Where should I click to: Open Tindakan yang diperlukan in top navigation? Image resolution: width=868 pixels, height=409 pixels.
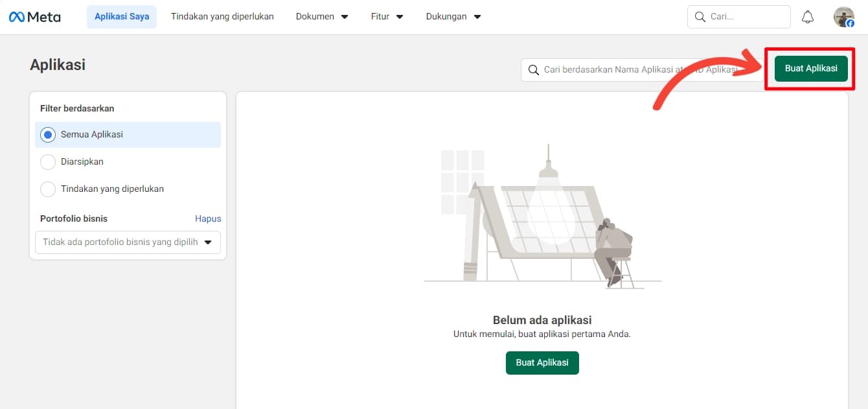tap(222, 17)
